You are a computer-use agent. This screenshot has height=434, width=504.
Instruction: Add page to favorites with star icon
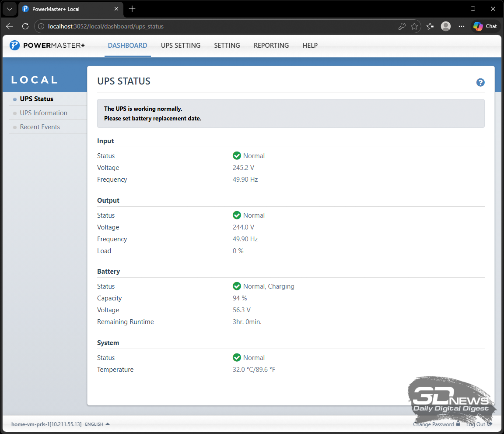[414, 26]
